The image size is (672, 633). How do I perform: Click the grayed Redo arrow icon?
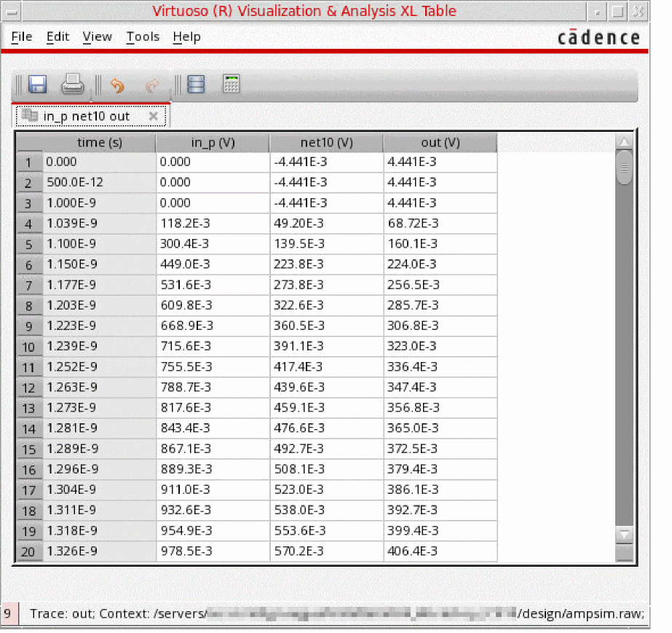152,86
